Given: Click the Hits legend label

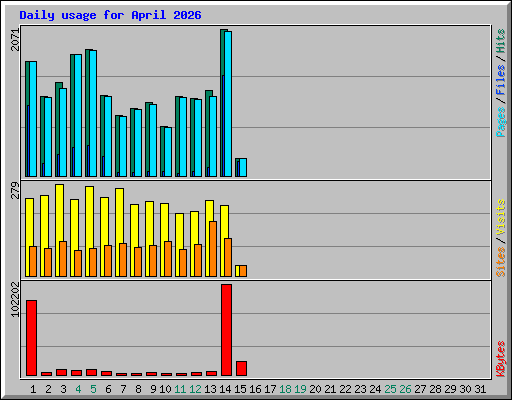Looking at the screenshot, I should (x=501, y=41).
